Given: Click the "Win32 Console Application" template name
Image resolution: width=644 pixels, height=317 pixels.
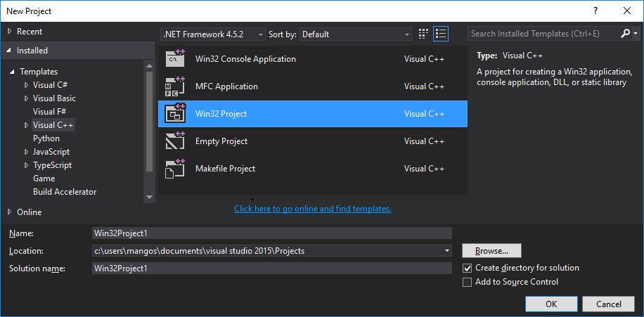Looking at the screenshot, I should tap(245, 59).
